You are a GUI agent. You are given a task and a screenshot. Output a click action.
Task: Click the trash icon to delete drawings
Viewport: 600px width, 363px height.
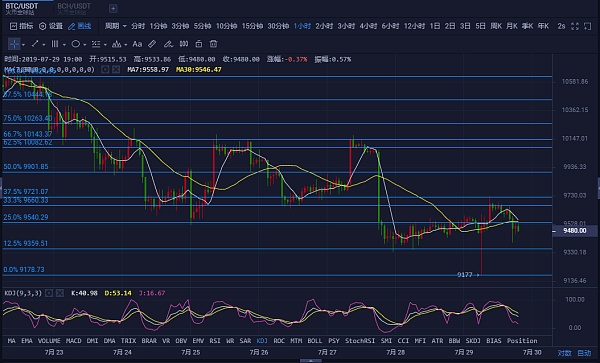[x=214, y=44]
